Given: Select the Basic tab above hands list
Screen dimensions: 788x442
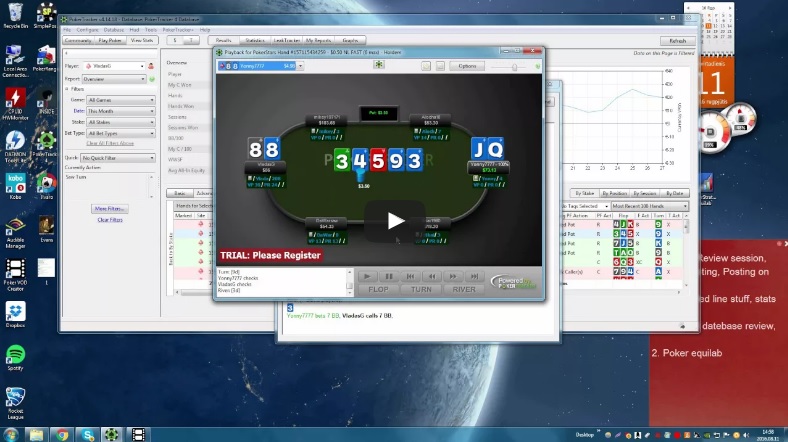Looking at the screenshot, I should 179,193.
